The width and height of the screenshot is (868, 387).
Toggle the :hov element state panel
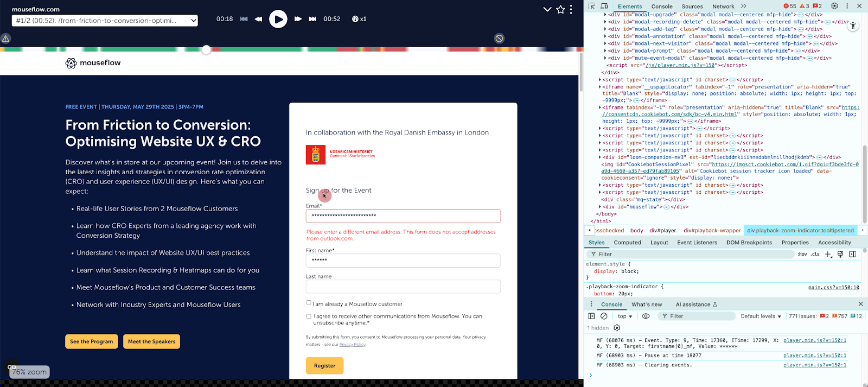[802, 254]
